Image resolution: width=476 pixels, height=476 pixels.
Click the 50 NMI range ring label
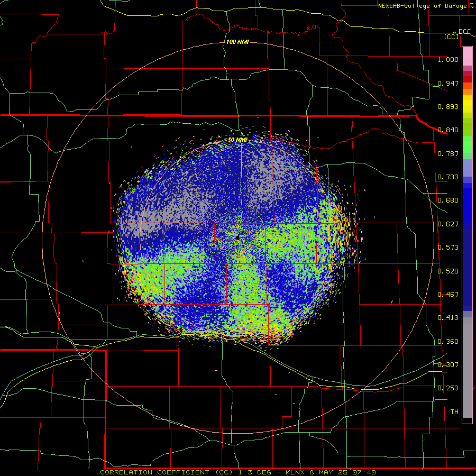(x=237, y=140)
